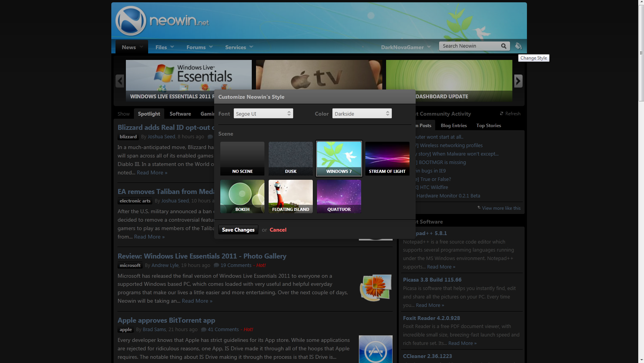
Task: Open the Color dropdown showing Darkside
Action: [361, 113]
